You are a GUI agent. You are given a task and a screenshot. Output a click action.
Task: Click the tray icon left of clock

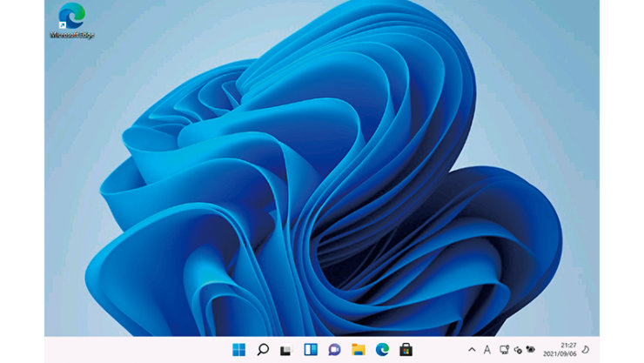pos(531,349)
